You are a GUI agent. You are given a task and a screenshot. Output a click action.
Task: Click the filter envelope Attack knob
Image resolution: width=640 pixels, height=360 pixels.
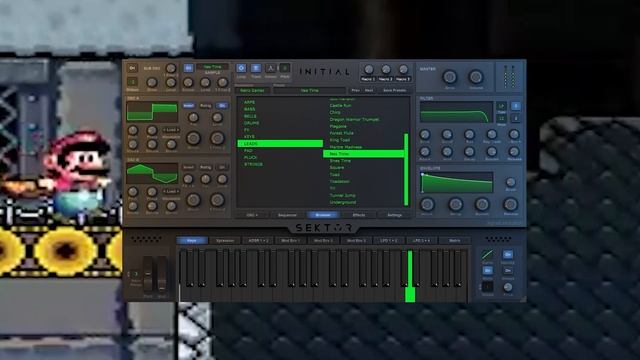(425, 152)
